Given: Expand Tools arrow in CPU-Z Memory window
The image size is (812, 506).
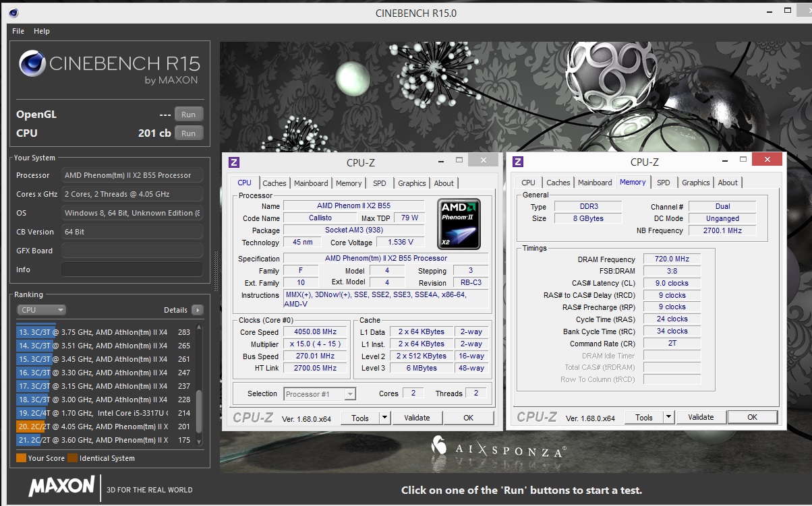Looking at the screenshot, I should pos(669,417).
